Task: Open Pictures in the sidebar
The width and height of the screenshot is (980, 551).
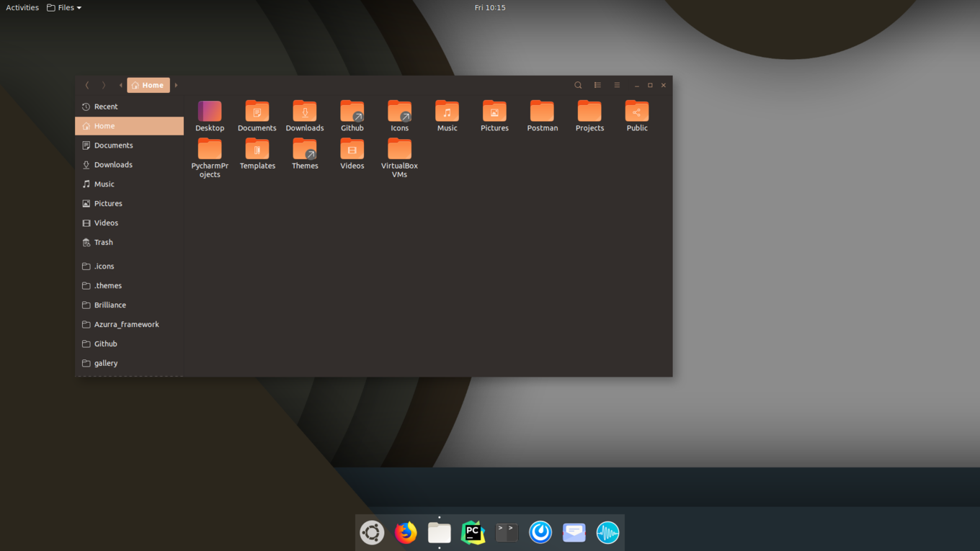Action: pos(130,204)
